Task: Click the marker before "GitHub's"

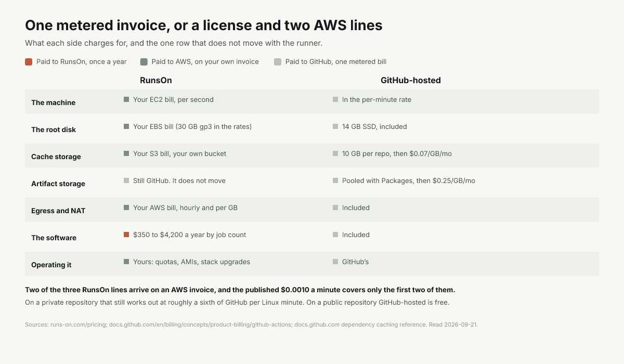Action: [x=335, y=262]
